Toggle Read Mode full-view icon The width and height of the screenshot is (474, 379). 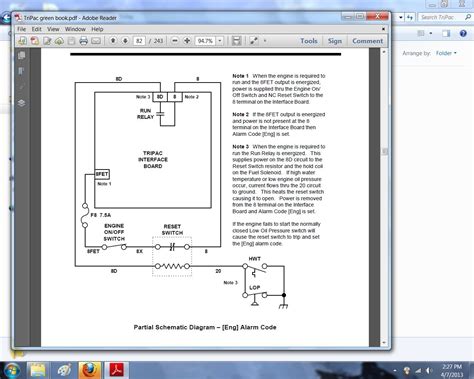[x=254, y=41]
